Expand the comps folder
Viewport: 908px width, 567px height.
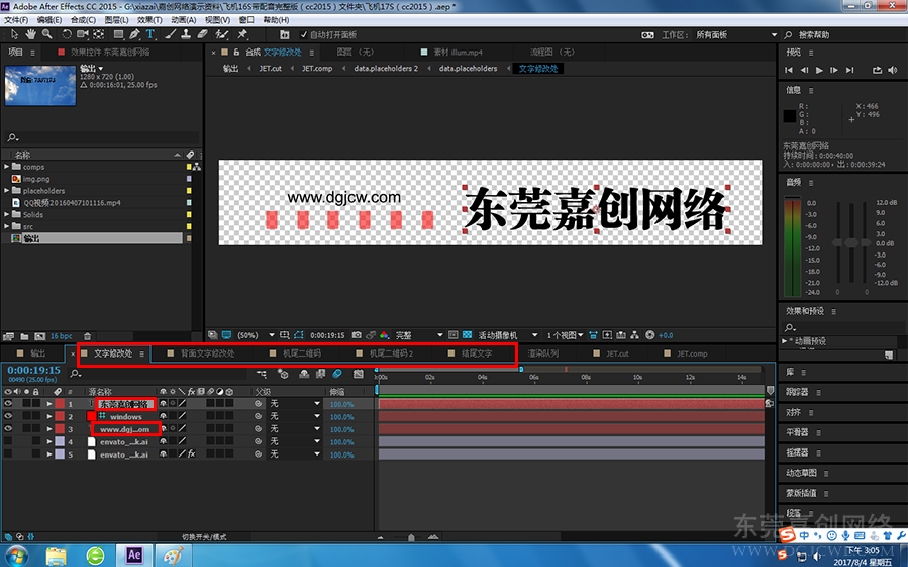[6, 167]
